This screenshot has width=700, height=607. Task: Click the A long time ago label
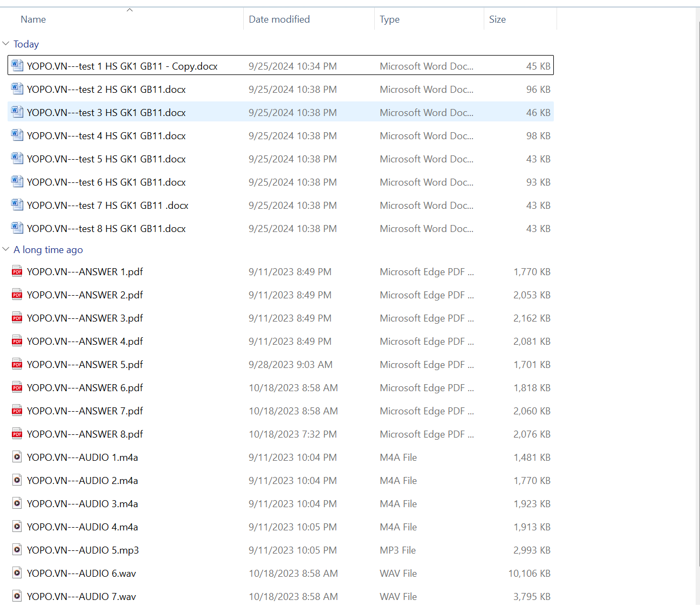coord(48,250)
